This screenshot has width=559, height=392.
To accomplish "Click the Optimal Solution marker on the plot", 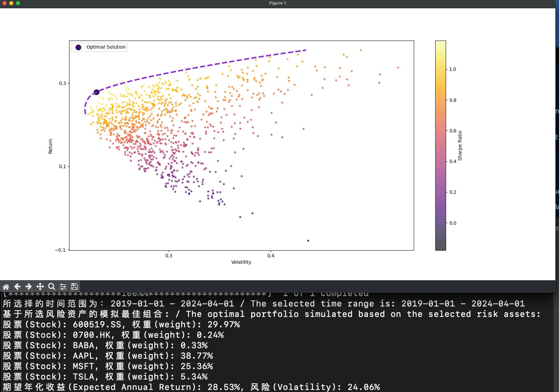I will pos(96,92).
